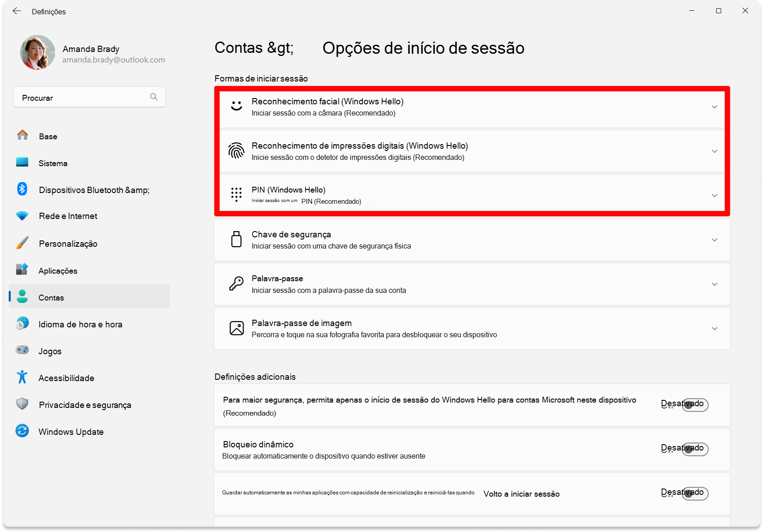The image size is (763, 532).
Task: Click 'Volto a iniciar sessão' text
Action: point(521,494)
